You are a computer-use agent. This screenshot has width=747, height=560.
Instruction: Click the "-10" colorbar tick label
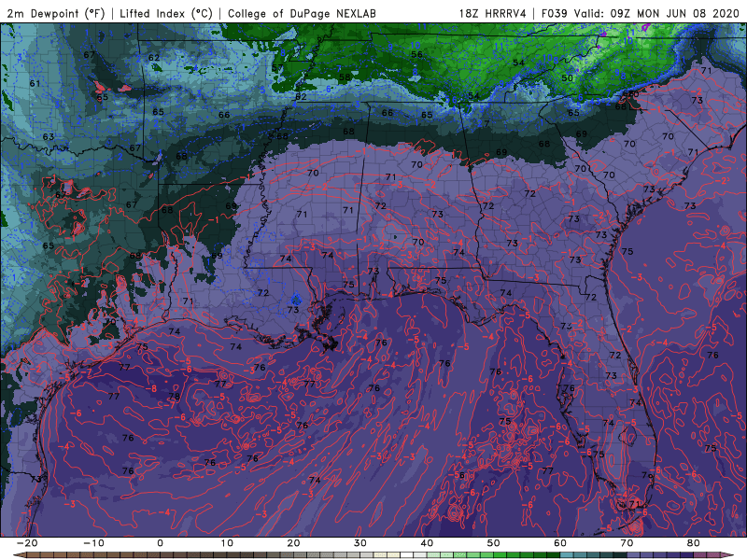(x=93, y=543)
